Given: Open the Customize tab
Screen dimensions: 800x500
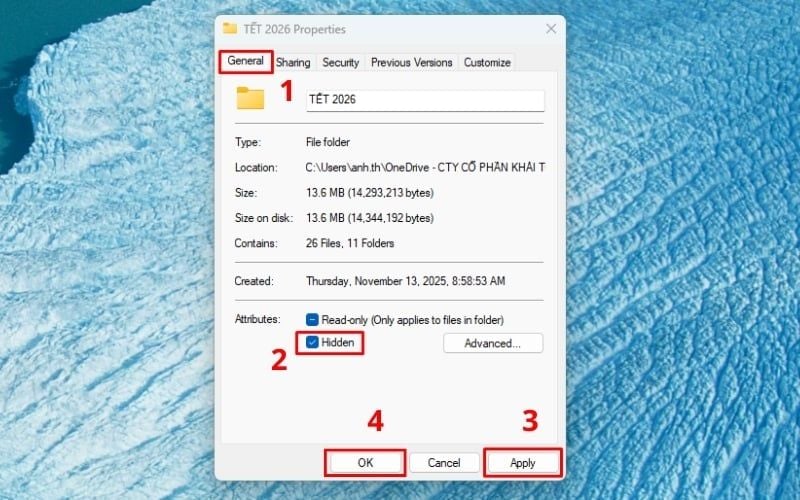Looking at the screenshot, I should pos(487,62).
